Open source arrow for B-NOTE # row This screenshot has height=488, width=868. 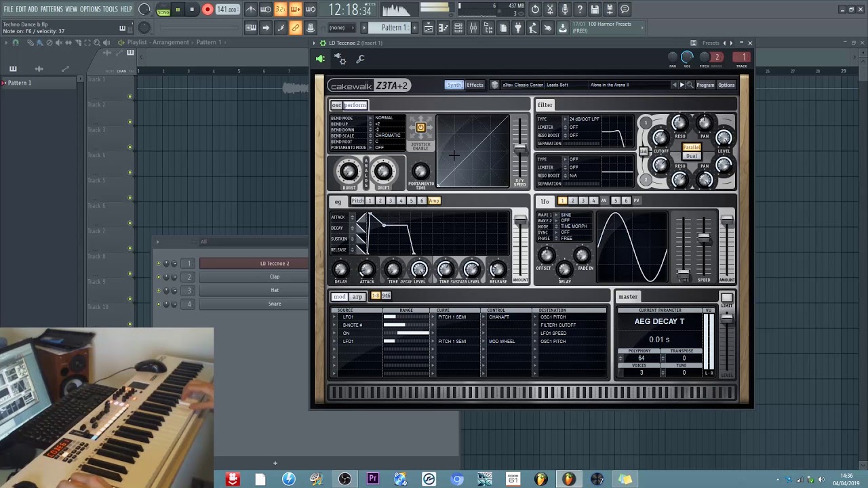pos(334,325)
